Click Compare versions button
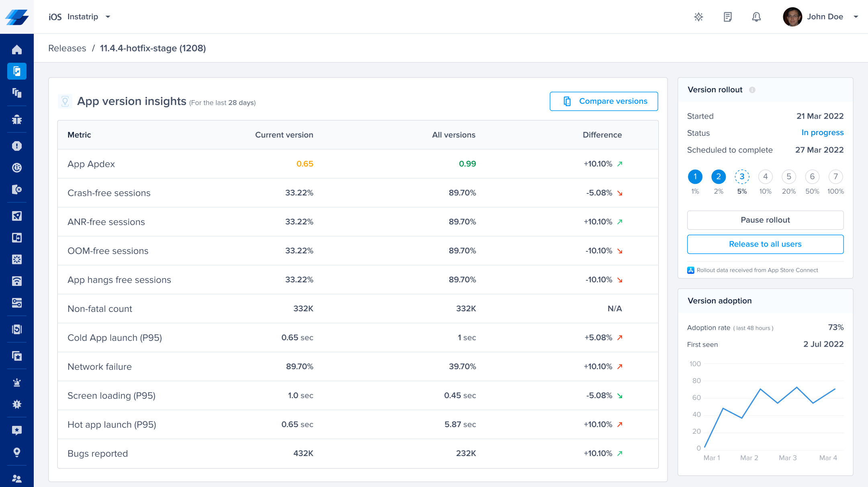The height and width of the screenshot is (487, 868). [x=604, y=101]
